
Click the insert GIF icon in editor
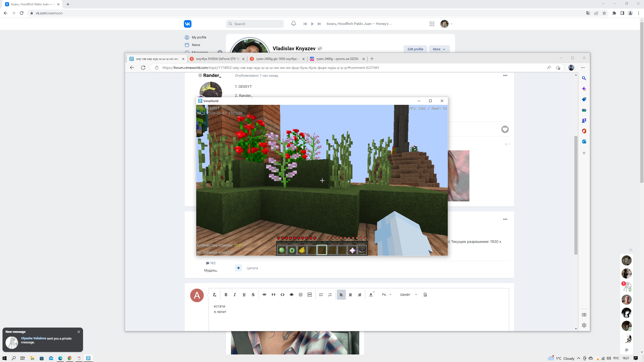pyautogui.click(x=310, y=295)
